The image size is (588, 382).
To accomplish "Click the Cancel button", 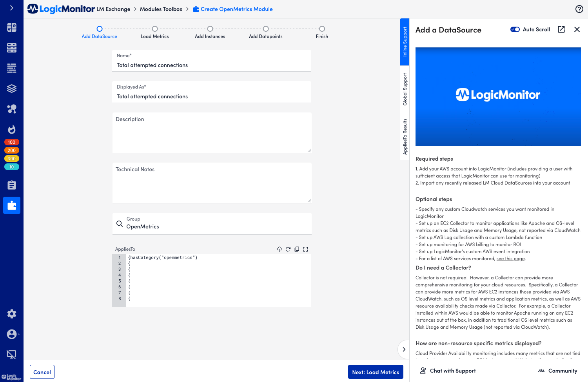I will click(x=42, y=372).
